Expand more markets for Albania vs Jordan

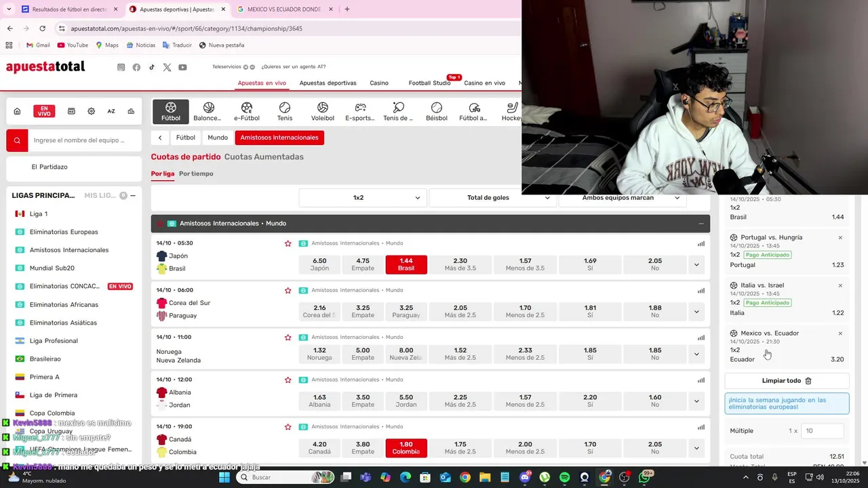696,401
